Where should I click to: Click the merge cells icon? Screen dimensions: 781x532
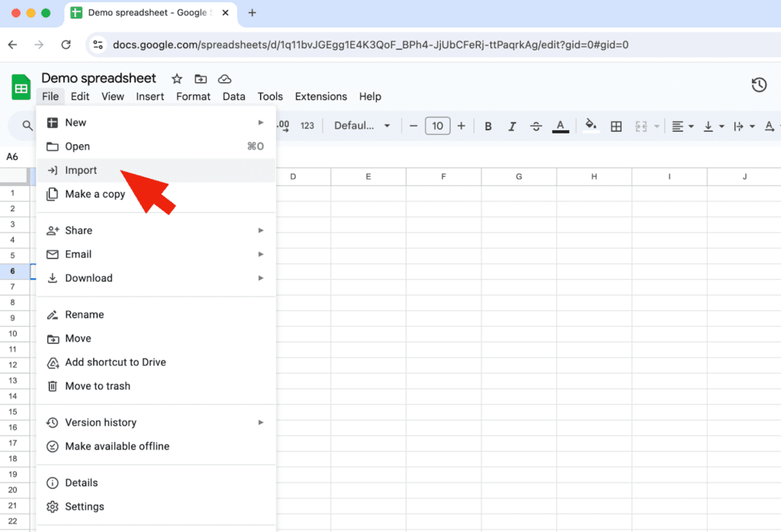643,126
